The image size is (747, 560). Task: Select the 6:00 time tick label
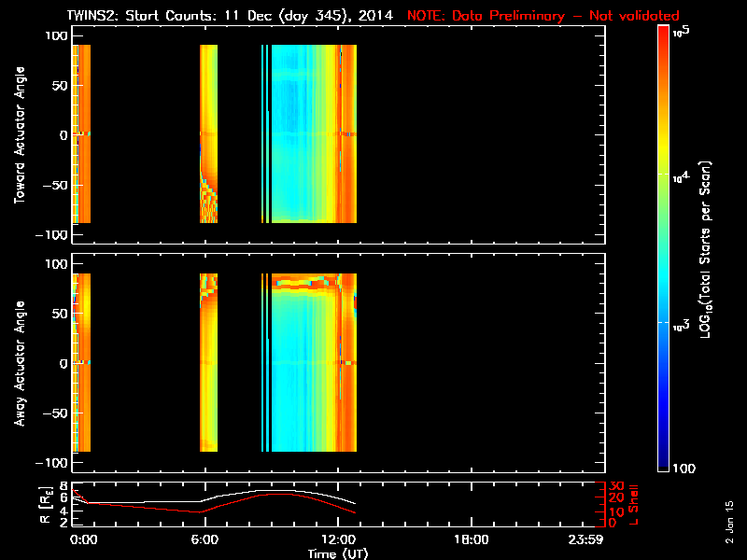coord(205,539)
